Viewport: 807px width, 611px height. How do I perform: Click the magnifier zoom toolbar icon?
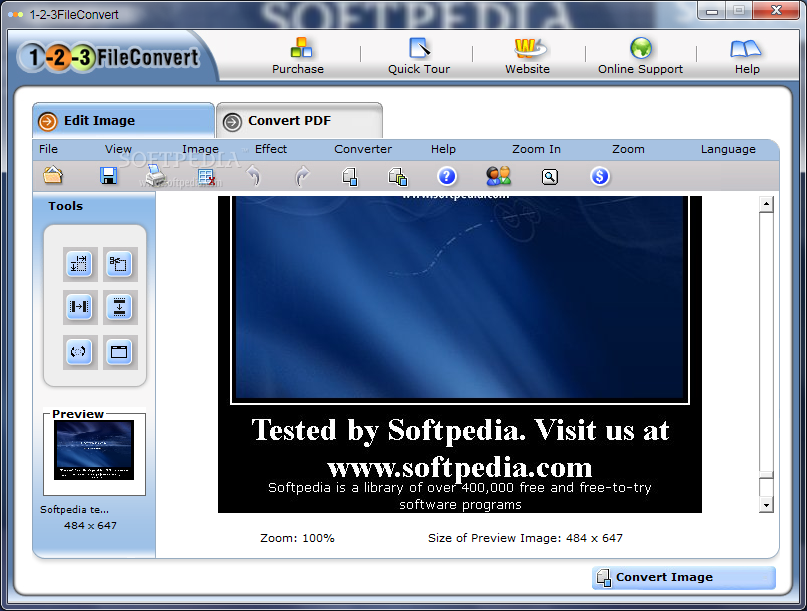pyautogui.click(x=550, y=177)
